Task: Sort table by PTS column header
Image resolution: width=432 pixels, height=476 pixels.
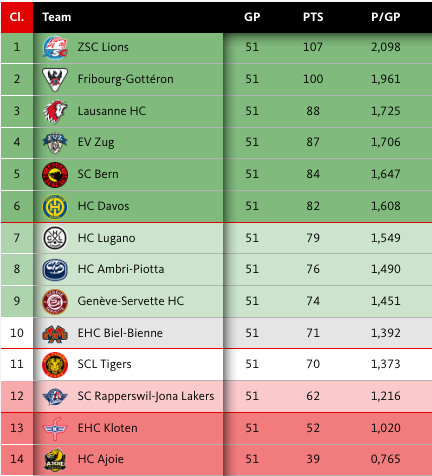Action: point(313,17)
